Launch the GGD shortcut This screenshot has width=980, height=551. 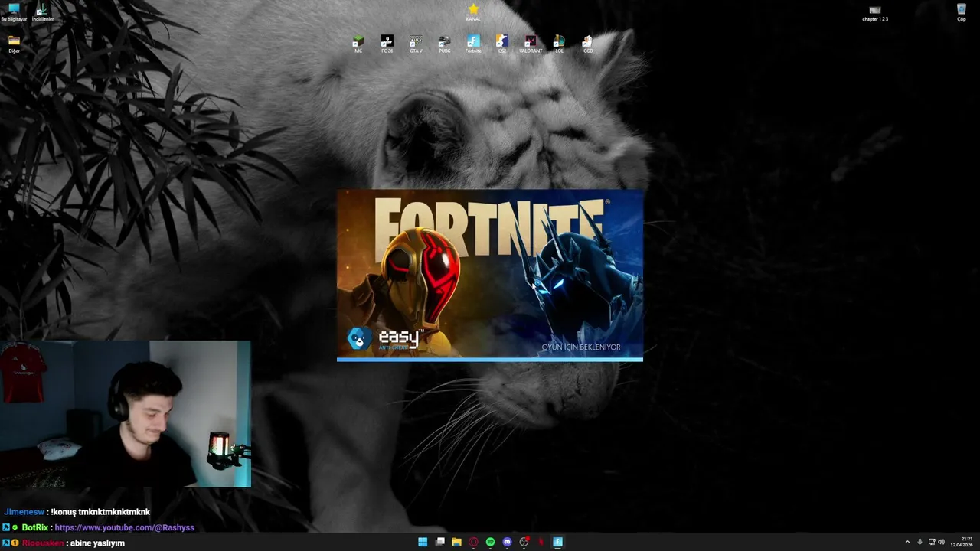point(587,44)
